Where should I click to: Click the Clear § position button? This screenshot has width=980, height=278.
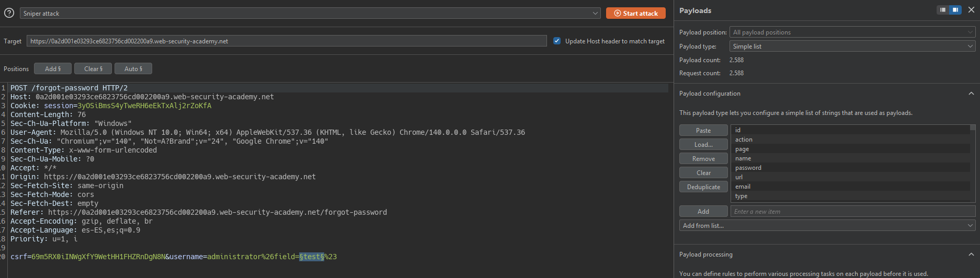[93, 68]
